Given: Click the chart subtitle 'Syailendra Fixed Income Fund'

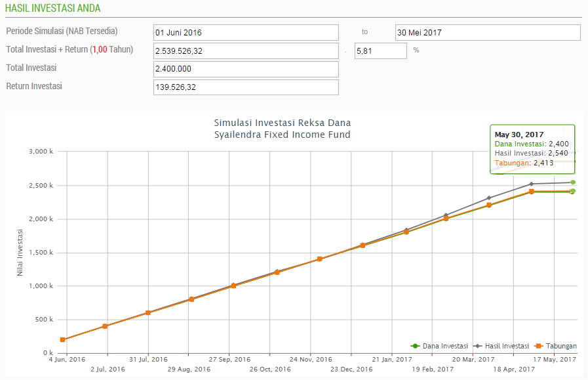Looking at the screenshot, I should coord(283,135).
